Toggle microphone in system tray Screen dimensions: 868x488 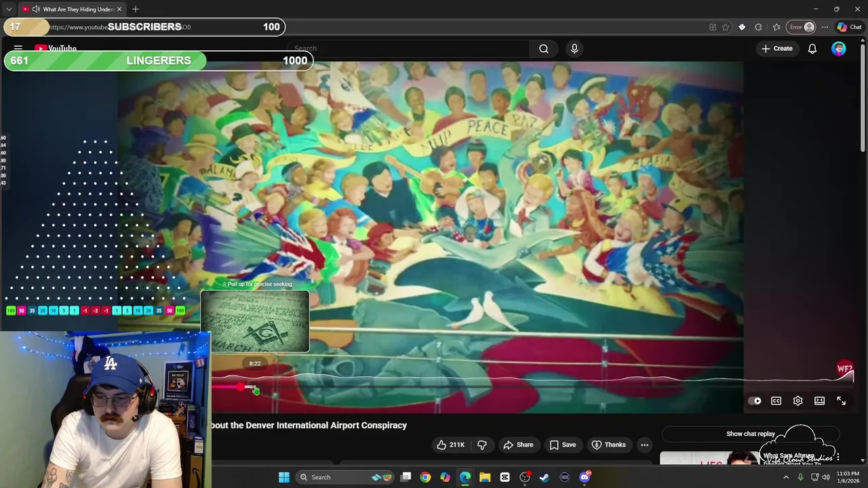pos(800,477)
